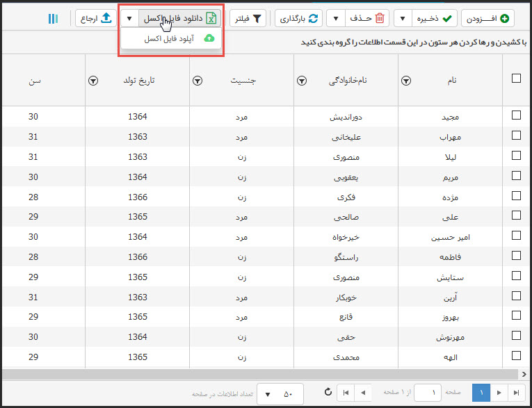Click the خوبکار surname cell
The height and width of the screenshot is (408, 532).
[346, 297]
